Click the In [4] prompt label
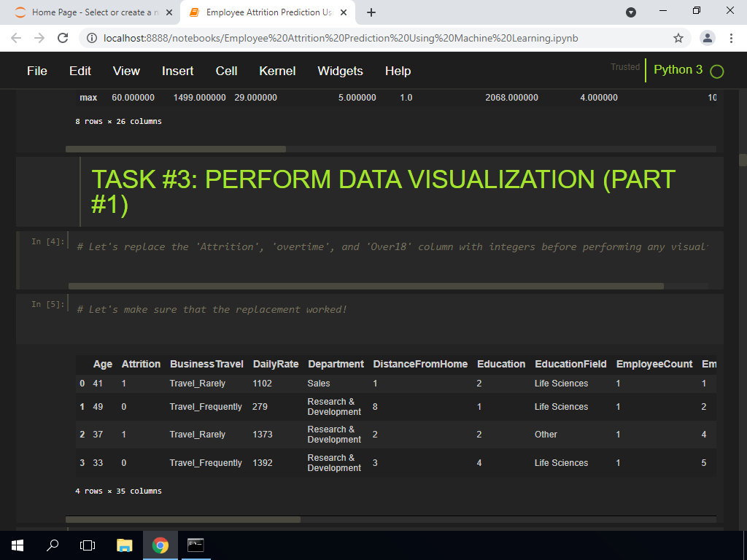Image resolution: width=747 pixels, height=560 pixels. tap(47, 241)
